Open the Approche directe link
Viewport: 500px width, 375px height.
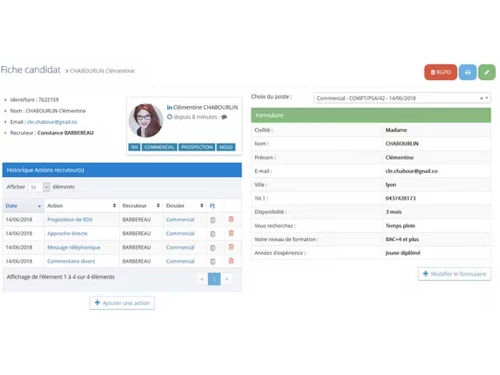(x=67, y=233)
